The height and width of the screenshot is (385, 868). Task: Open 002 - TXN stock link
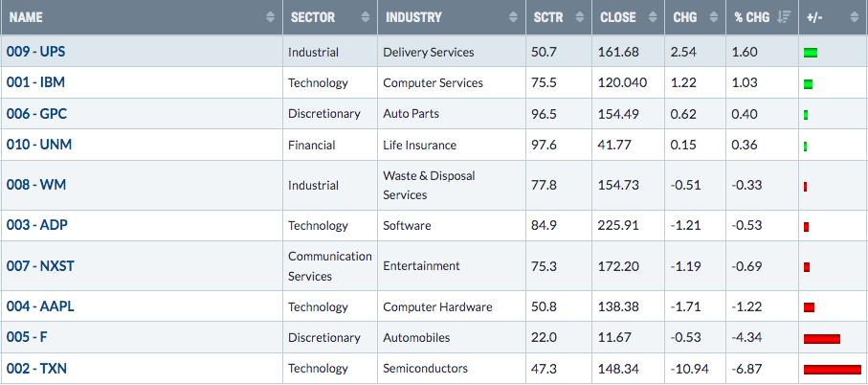(x=36, y=368)
